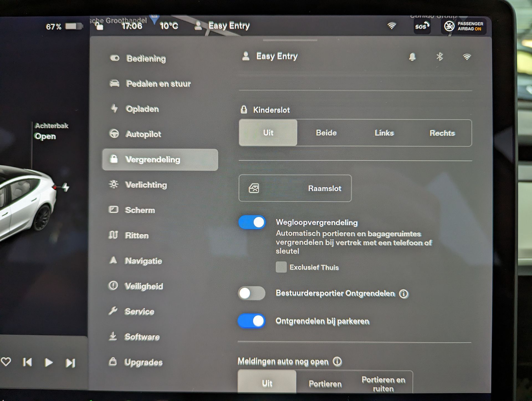Tap the lock icon in status bar

pyautogui.click(x=99, y=27)
